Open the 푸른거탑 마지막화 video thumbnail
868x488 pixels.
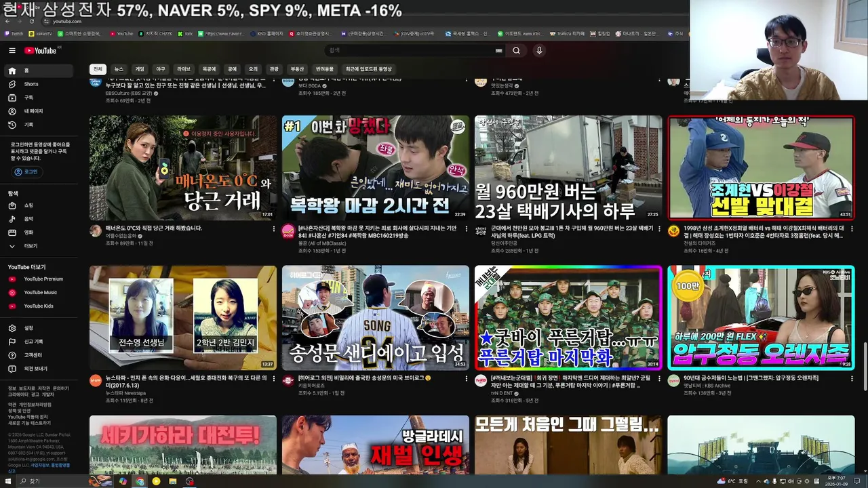(568, 318)
